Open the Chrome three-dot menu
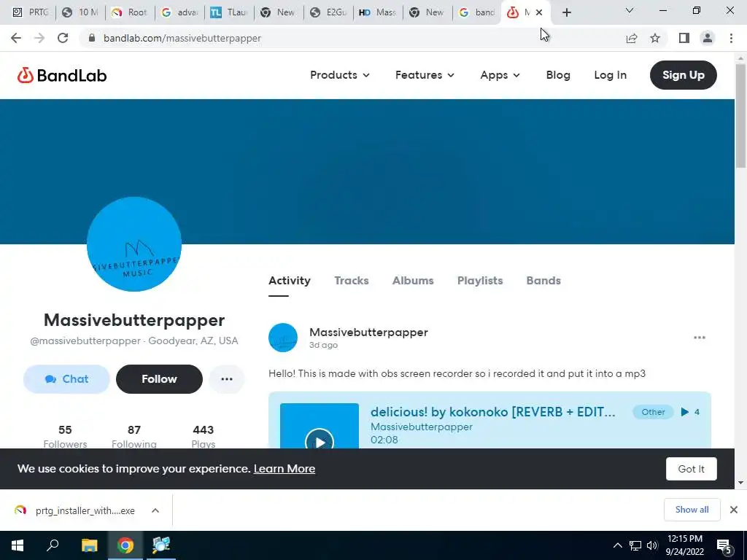747x560 pixels. 731,38
